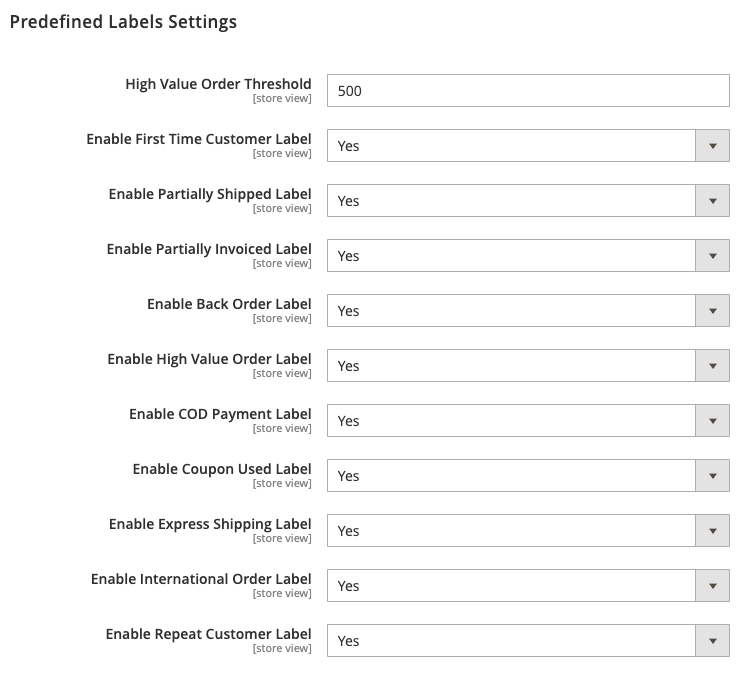The width and height of the screenshot is (745, 676).
Task: Open the Enable Repeat Customer Label dropdown
Action: click(x=528, y=640)
